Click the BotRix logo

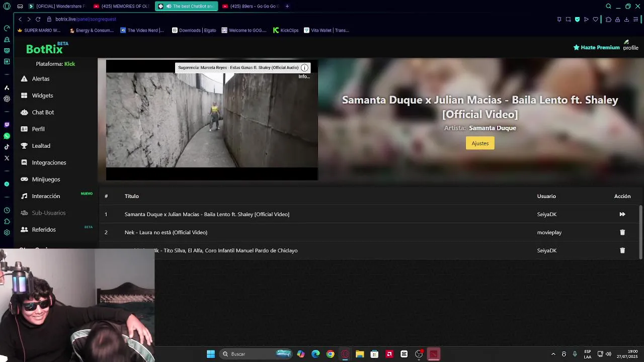pos(44,49)
